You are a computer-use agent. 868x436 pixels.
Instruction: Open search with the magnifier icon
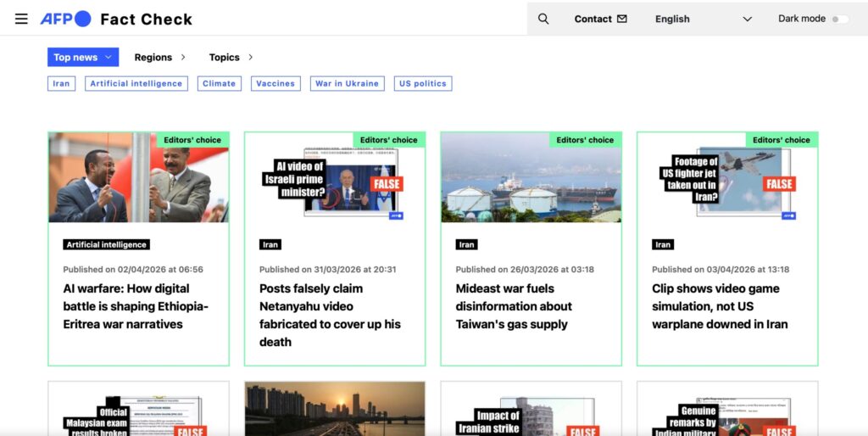(x=543, y=19)
